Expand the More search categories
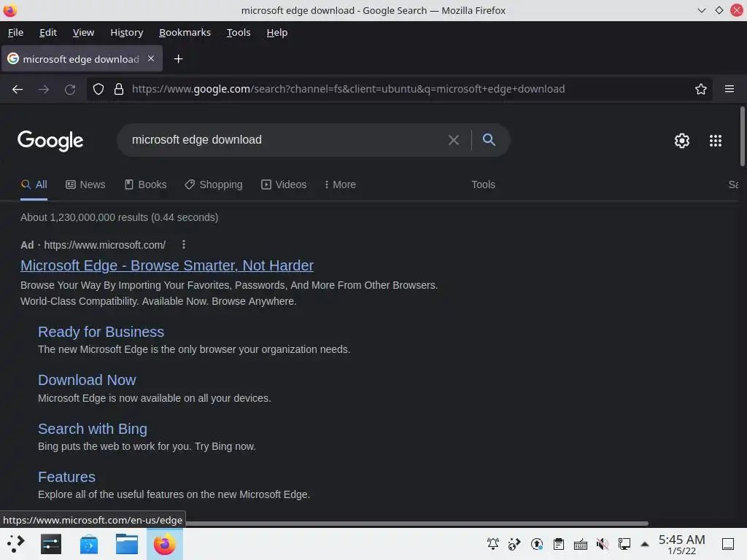This screenshot has height=560, width=747. pos(340,184)
